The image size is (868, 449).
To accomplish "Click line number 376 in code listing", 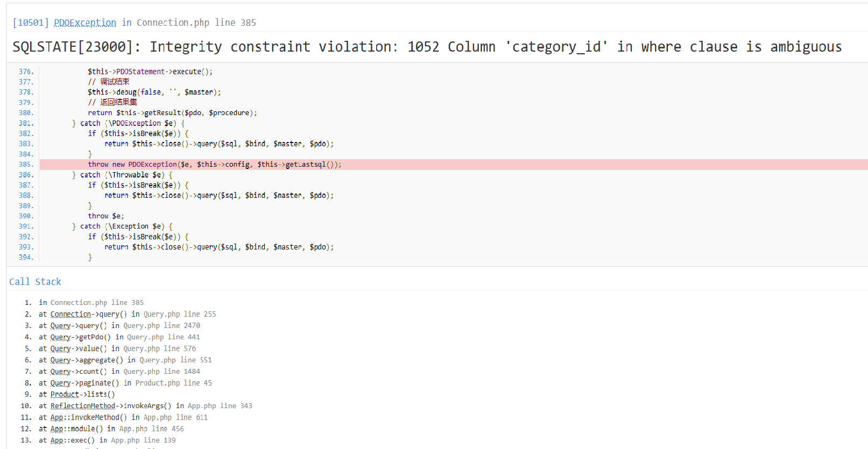I will pyautogui.click(x=26, y=72).
